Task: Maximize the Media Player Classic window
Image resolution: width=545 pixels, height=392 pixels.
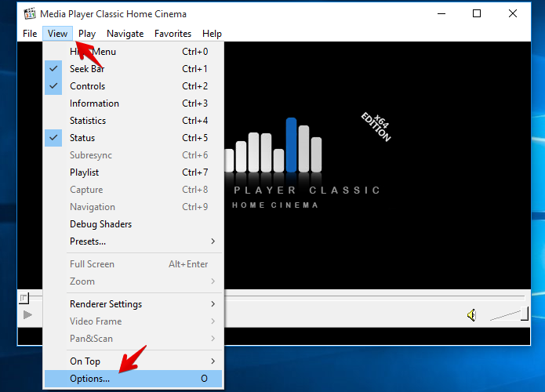Action: coord(477,14)
